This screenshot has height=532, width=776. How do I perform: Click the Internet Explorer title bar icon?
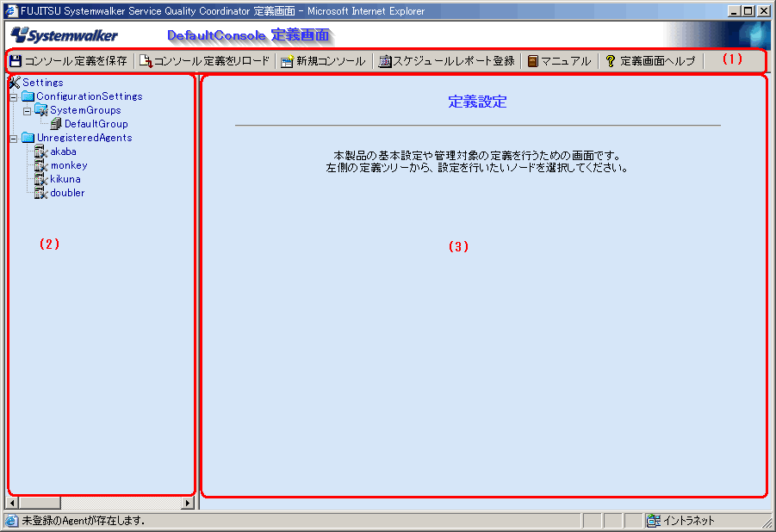click(12, 10)
